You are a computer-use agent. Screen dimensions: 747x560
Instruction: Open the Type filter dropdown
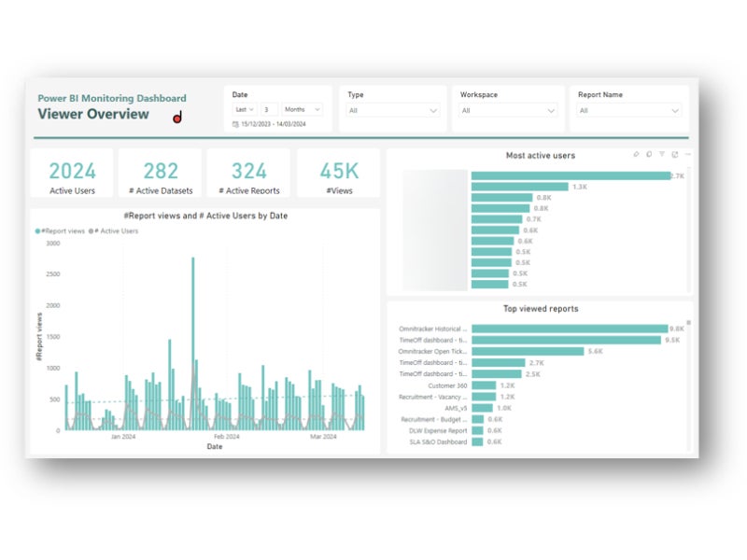pyautogui.click(x=393, y=110)
